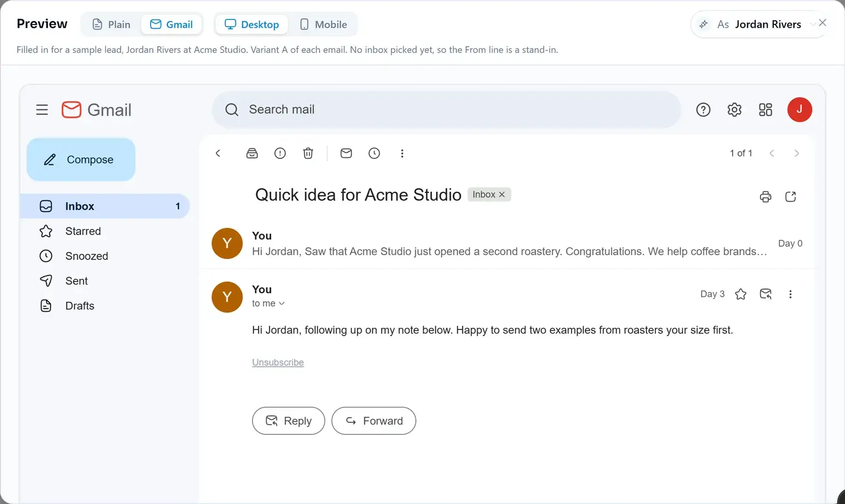845x504 pixels.
Task: Click the 'Day 0' timestamp
Action: 790,243
